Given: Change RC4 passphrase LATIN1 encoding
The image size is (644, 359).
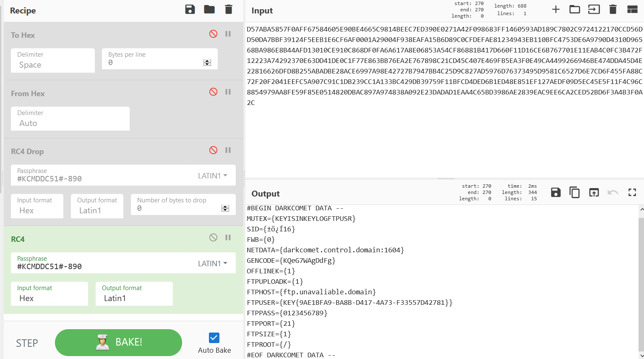Looking at the screenshot, I should (213, 264).
